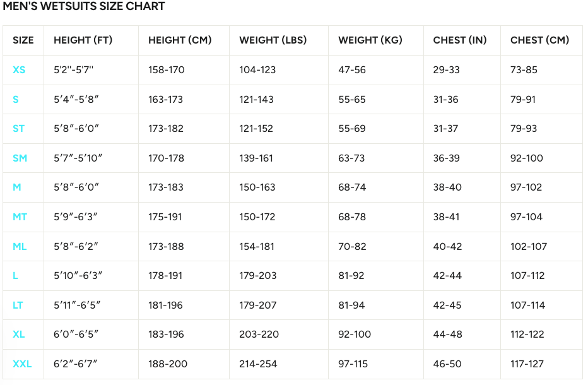588x385 pixels.
Task: Select the ST size link
Action: [19, 129]
